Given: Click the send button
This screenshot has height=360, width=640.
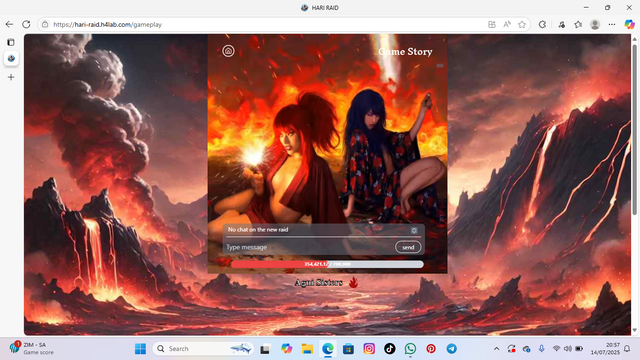Looking at the screenshot, I should coord(408,247).
